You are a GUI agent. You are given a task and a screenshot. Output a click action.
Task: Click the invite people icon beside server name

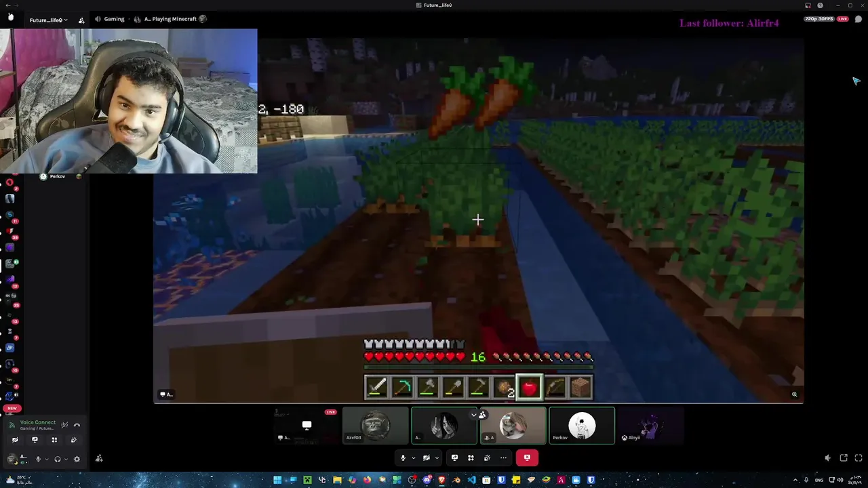(81, 20)
